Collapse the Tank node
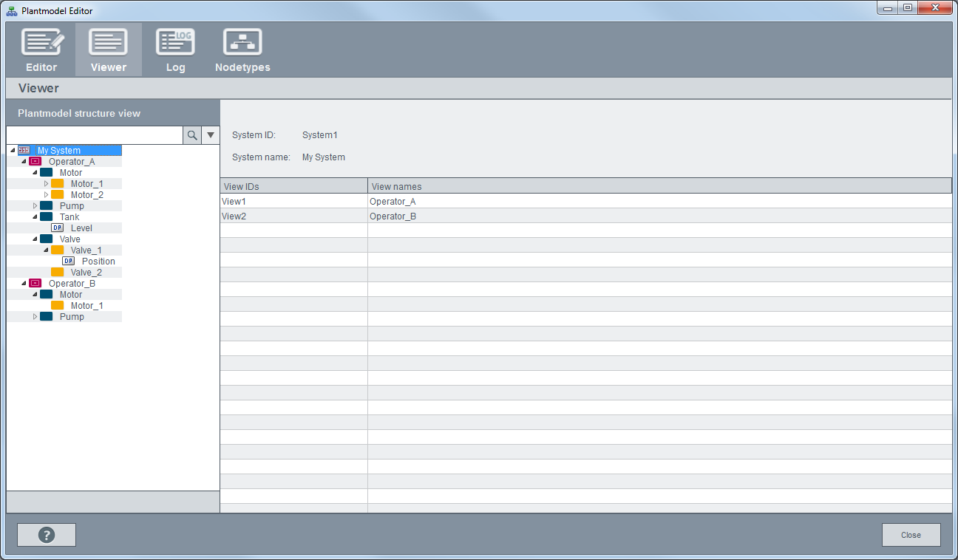This screenshot has width=958, height=560. tap(35, 217)
